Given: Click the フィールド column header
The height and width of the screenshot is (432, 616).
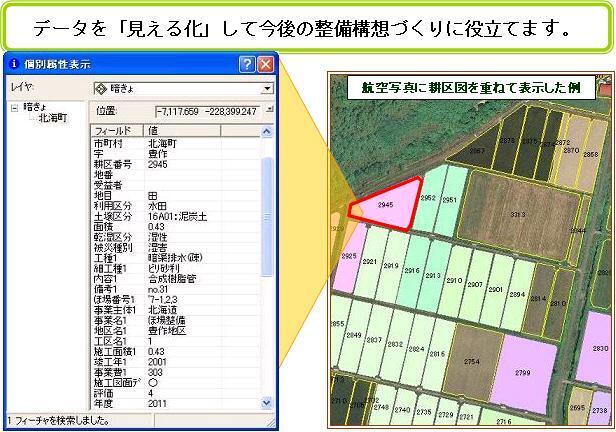Looking at the screenshot, I should click(117, 130).
